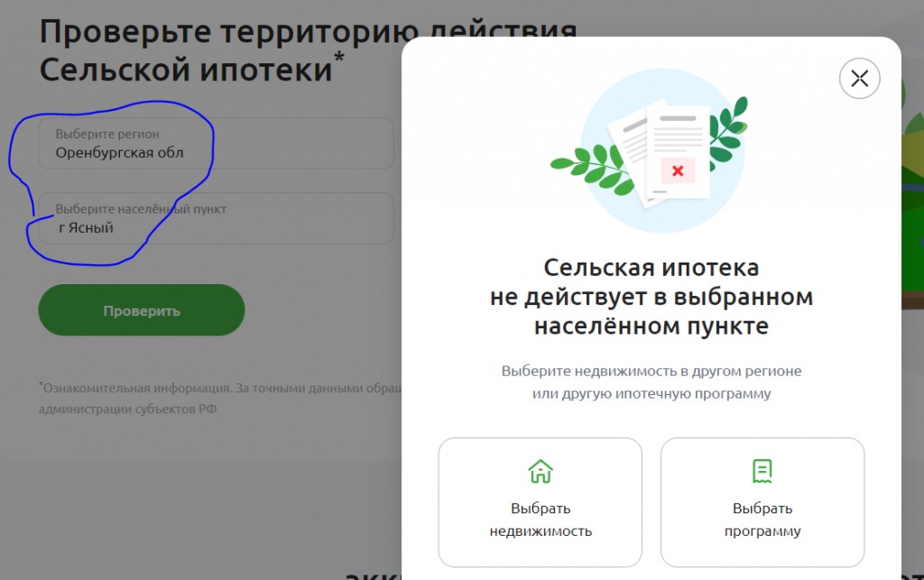Image resolution: width=924 pixels, height=580 pixels.
Task: Open the "Выберите регион" dropdown field
Action: click(x=216, y=143)
